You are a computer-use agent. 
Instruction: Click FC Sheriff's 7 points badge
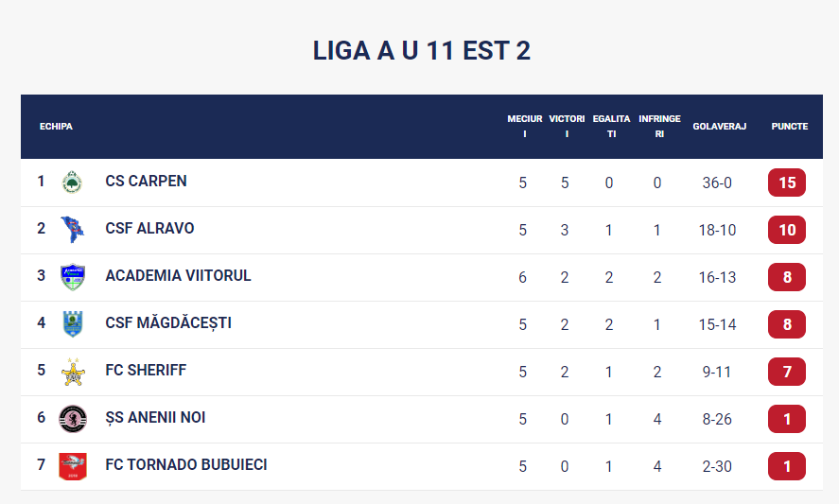[786, 372]
